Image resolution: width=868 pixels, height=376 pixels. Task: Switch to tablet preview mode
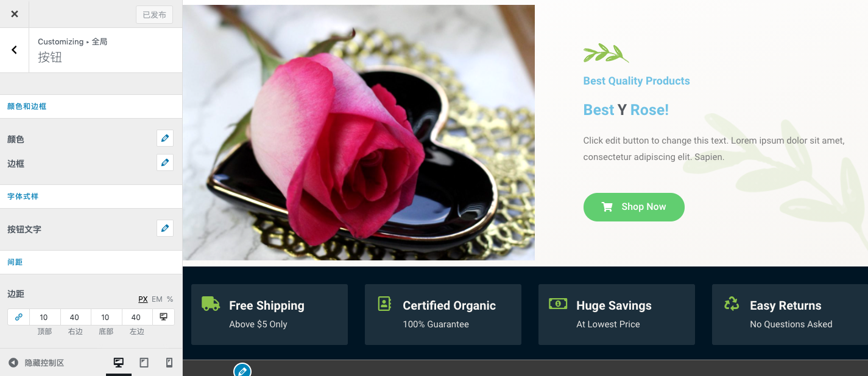[x=144, y=363]
